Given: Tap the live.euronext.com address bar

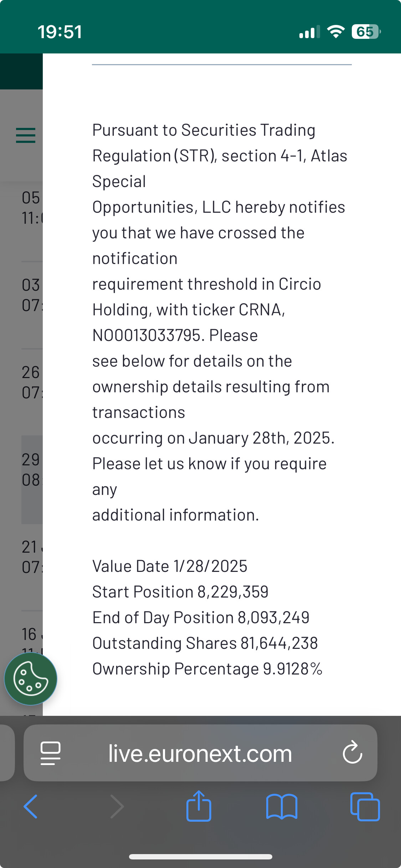Looking at the screenshot, I should (200, 753).
